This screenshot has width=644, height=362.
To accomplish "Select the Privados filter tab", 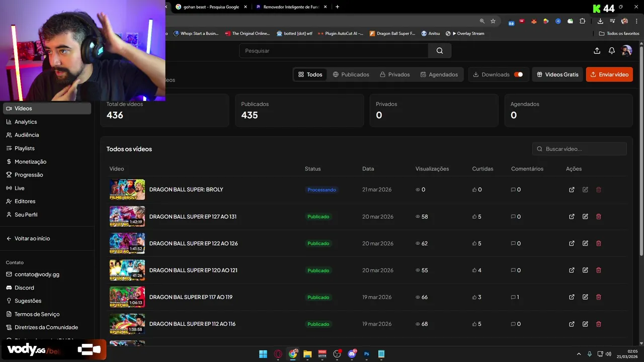I will point(394,74).
